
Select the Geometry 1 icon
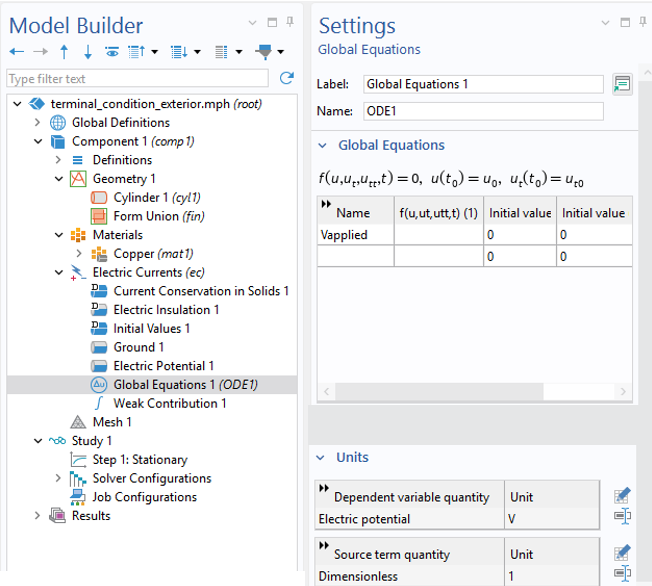[78, 179]
